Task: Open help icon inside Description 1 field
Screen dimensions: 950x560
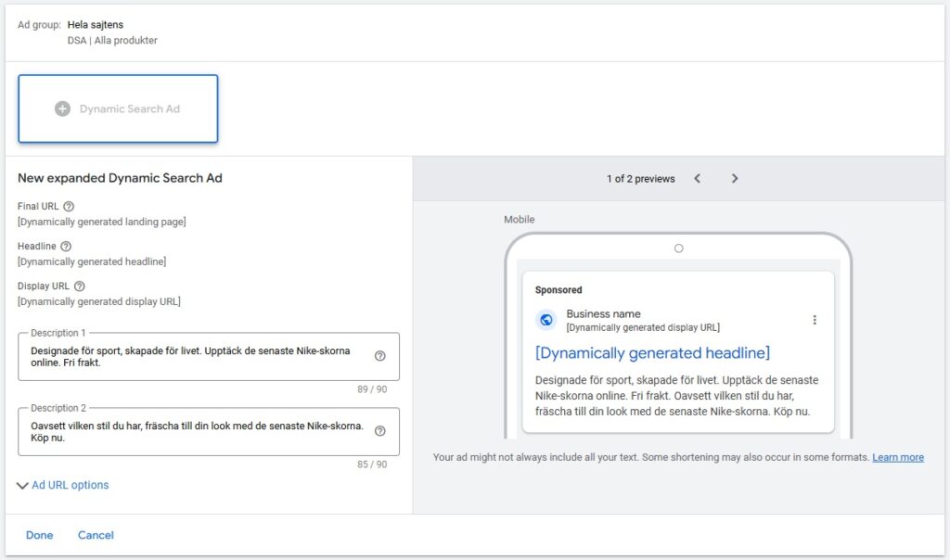Action: pyautogui.click(x=379, y=356)
